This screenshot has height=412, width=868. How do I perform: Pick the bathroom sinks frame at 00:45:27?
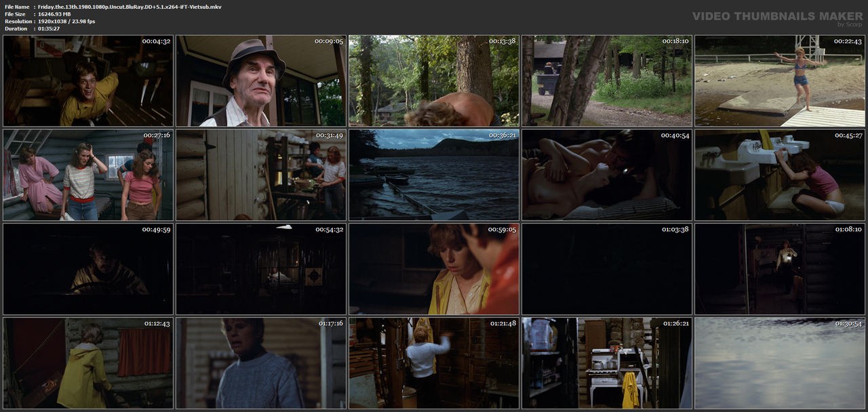click(780, 175)
